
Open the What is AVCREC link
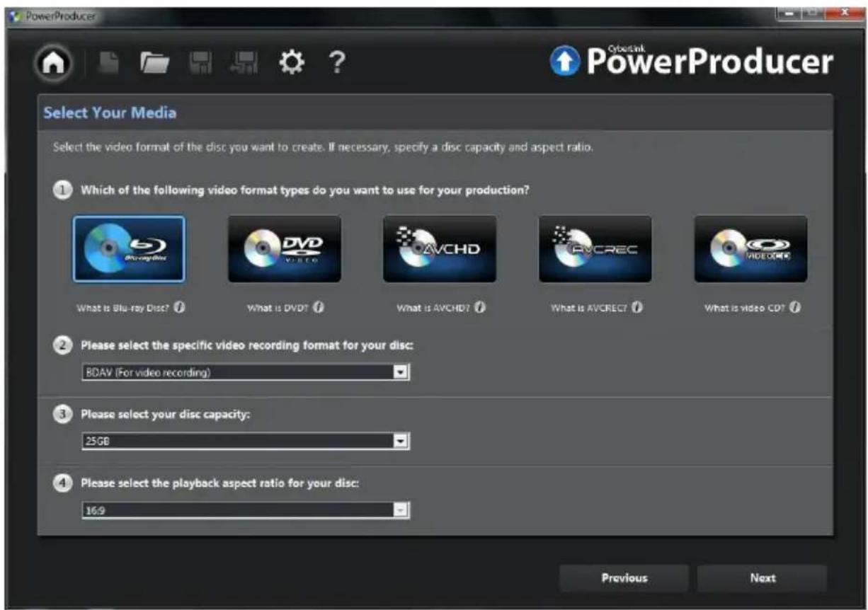[x=590, y=309]
